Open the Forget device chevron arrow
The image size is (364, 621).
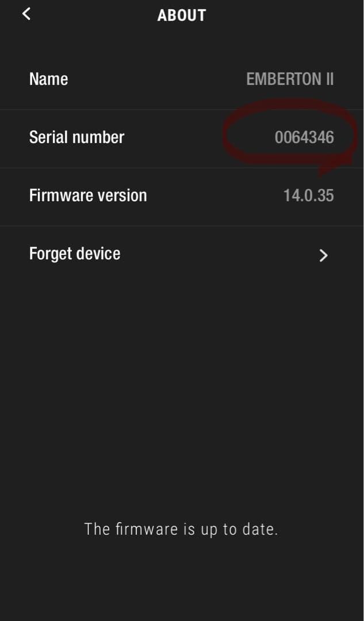point(324,255)
